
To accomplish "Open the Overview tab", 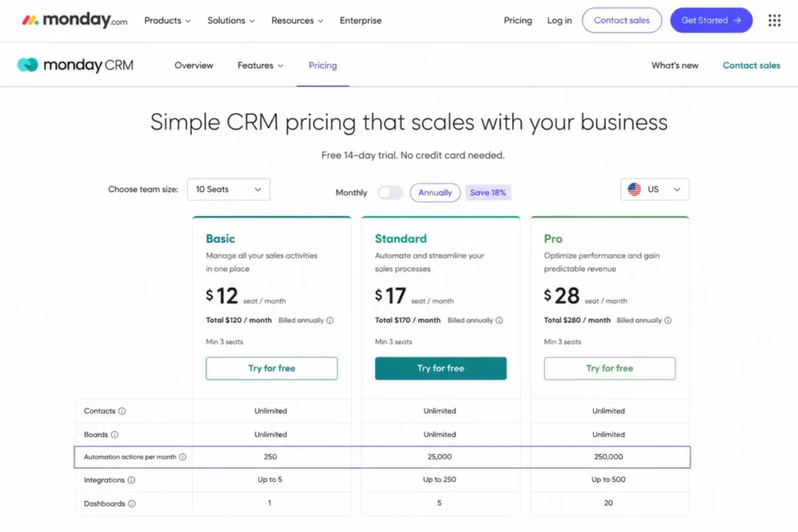I will 194,65.
